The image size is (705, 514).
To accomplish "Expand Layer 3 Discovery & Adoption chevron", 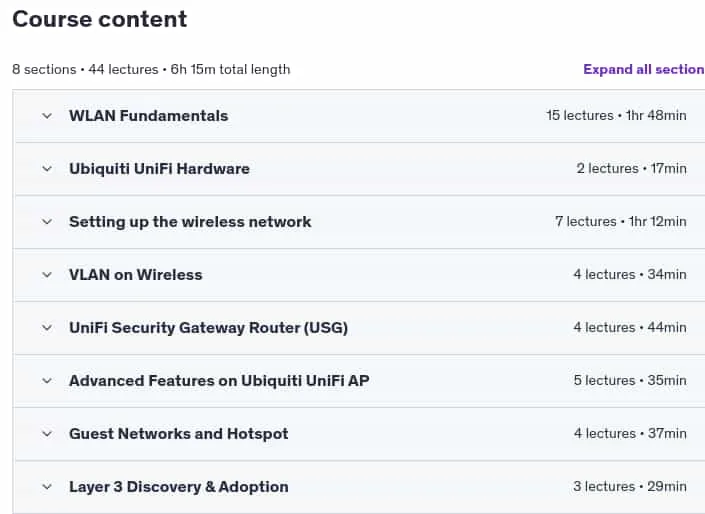I will tap(47, 487).
